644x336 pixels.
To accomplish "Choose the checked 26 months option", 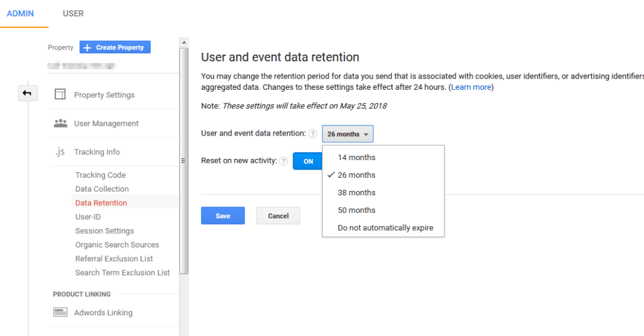I will [383, 175].
